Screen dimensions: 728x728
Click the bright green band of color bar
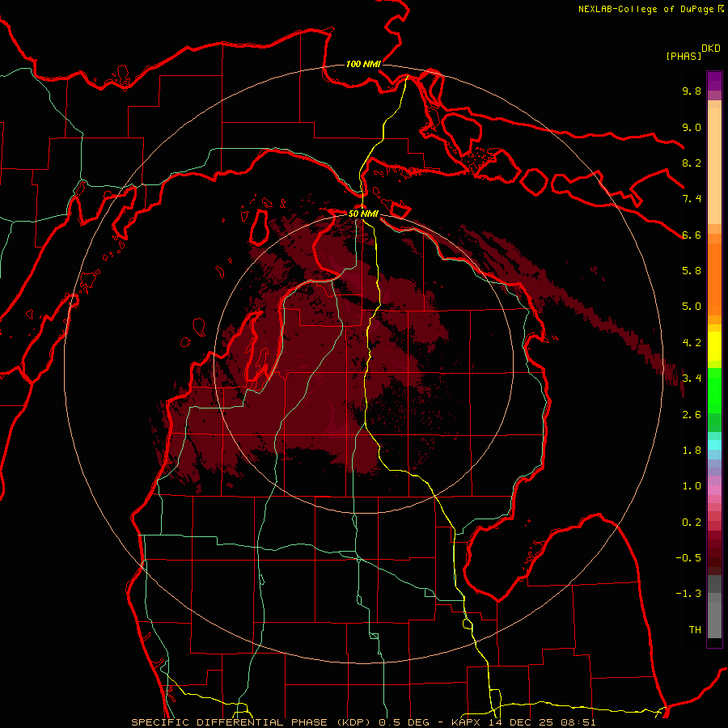tap(714, 391)
